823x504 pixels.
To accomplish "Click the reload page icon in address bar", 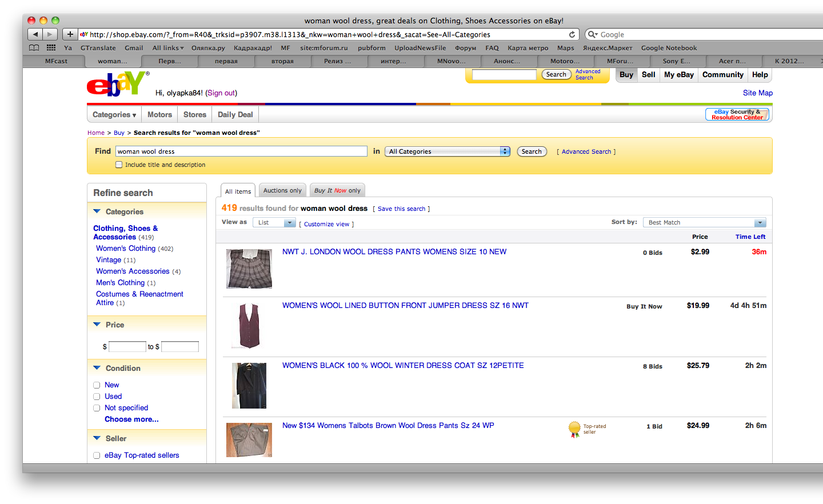I will [572, 34].
